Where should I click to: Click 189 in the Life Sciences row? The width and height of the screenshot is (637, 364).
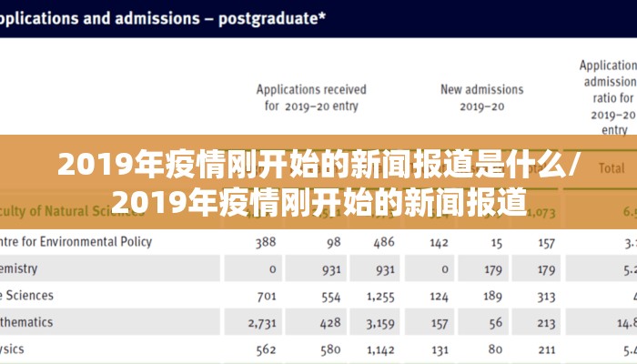point(492,296)
